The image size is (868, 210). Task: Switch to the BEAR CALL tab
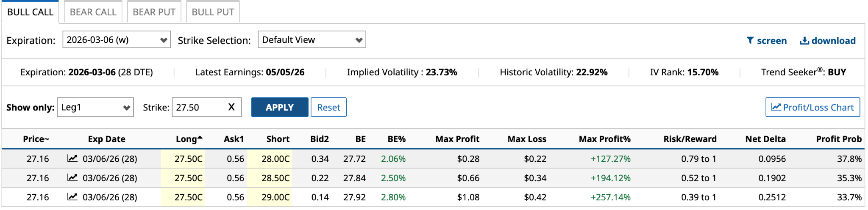(x=93, y=12)
